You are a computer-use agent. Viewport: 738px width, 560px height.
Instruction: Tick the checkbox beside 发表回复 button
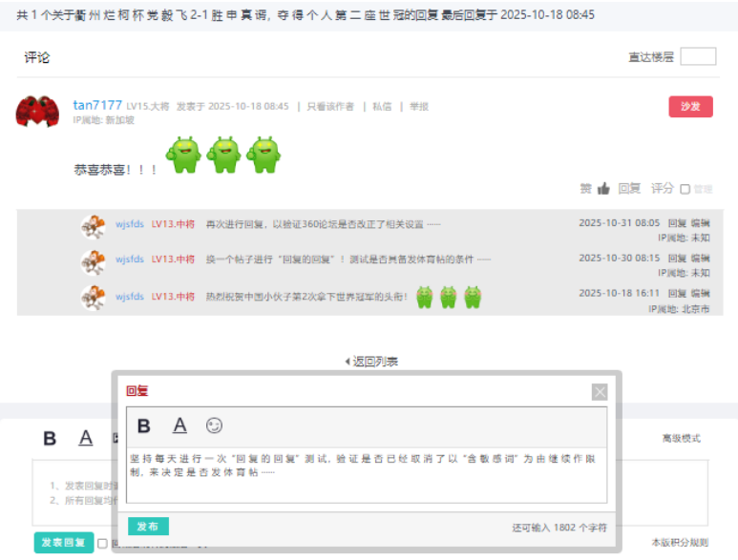102,544
